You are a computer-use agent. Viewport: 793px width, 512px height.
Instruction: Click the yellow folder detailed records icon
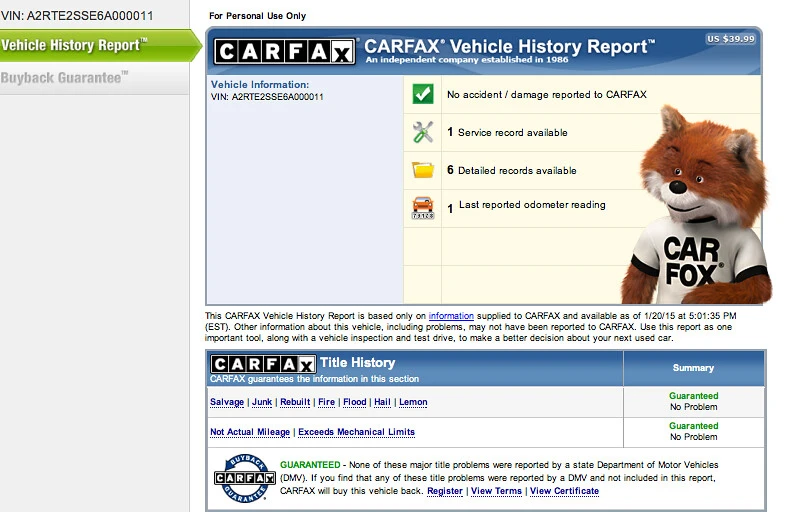(423, 170)
